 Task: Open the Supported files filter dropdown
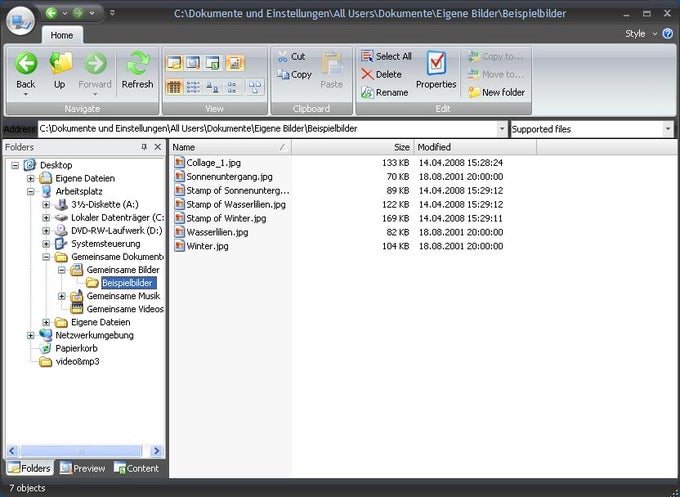pos(667,129)
